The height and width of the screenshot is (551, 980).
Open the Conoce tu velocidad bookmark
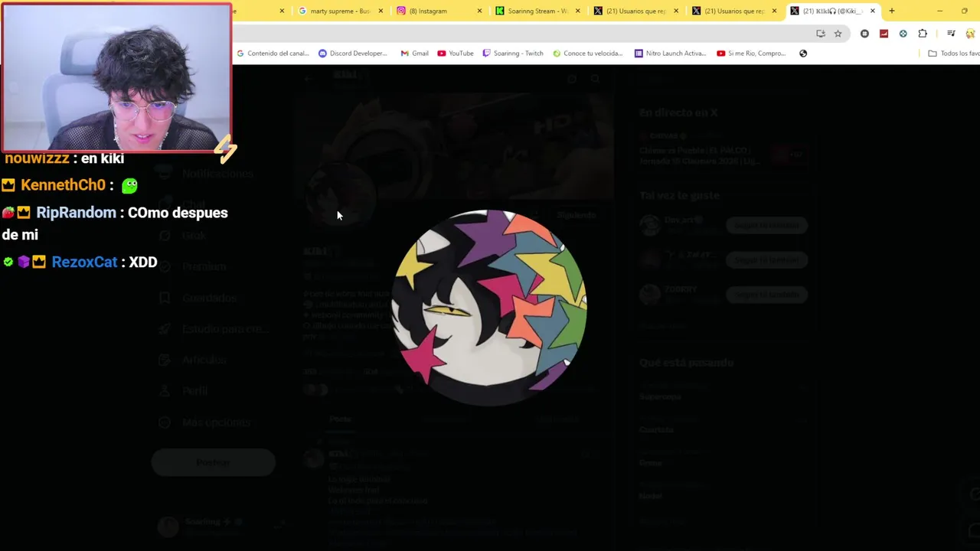coord(587,54)
